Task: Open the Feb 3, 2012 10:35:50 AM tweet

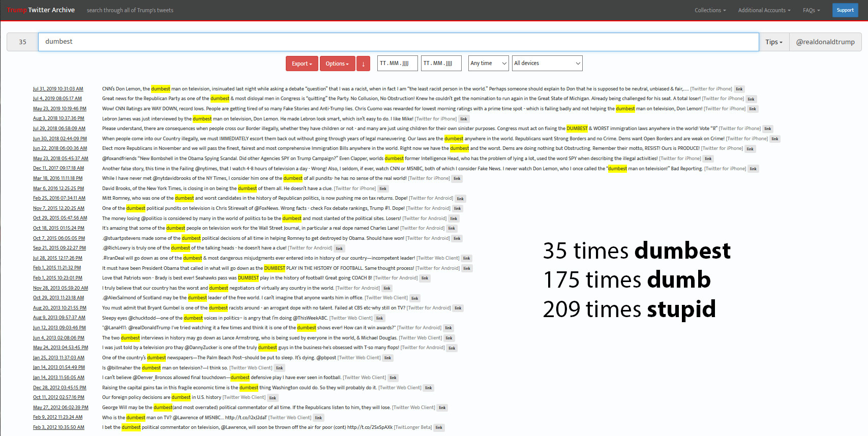Action: 58,427
